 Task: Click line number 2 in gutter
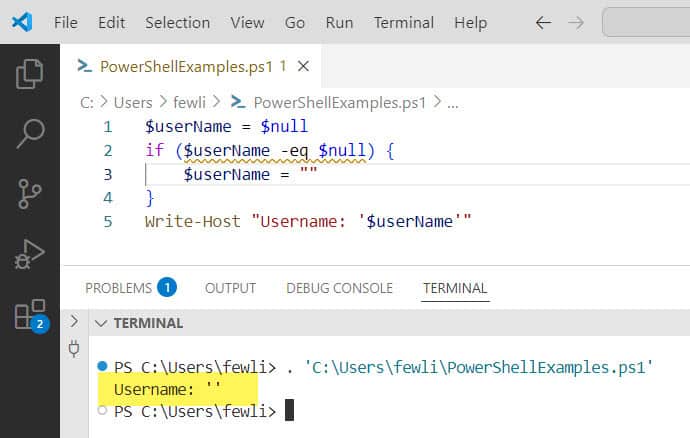click(108, 151)
